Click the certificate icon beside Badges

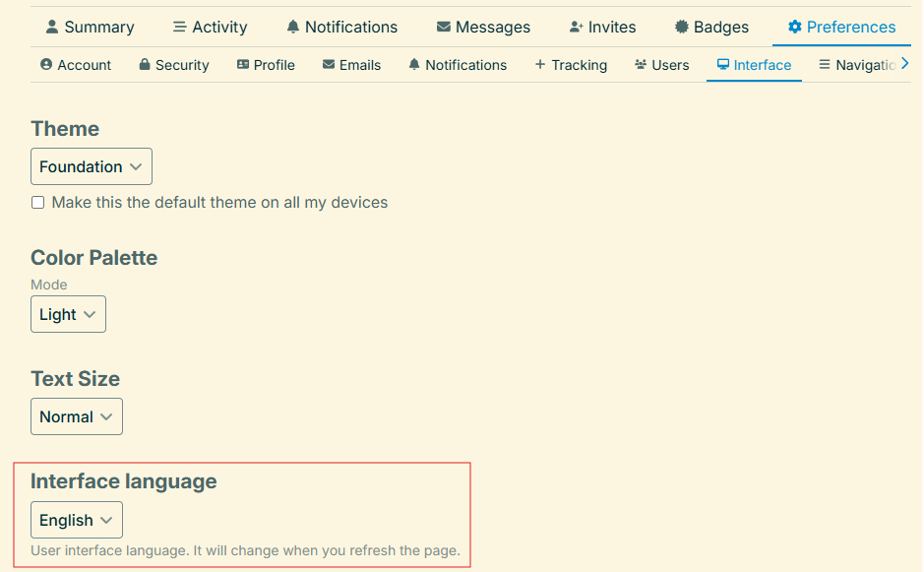[681, 27]
